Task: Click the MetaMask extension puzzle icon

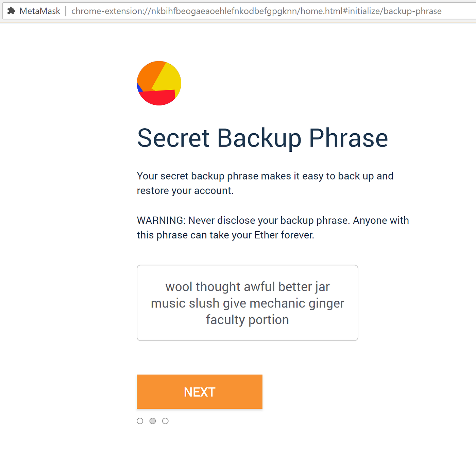Action: point(11,11)
